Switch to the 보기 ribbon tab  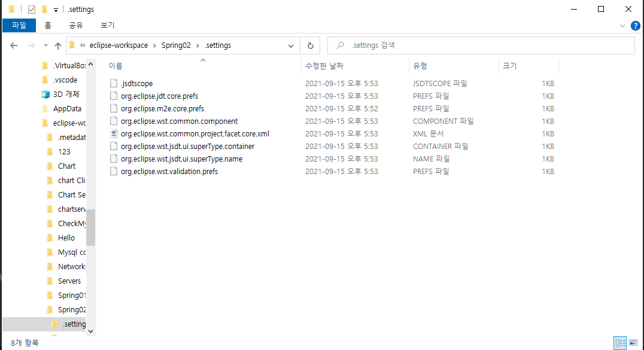coord(107,25)
